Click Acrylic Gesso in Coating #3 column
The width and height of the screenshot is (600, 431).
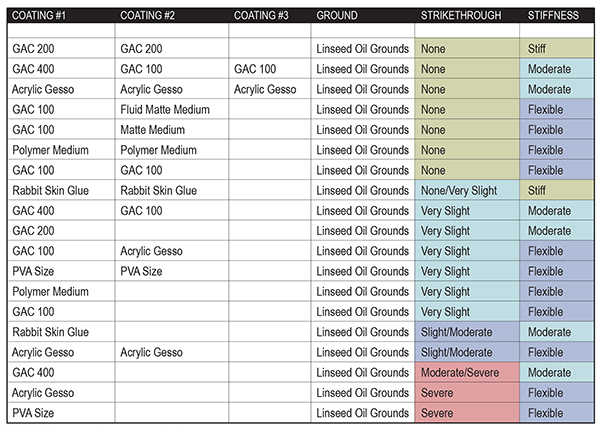[270, 89]
